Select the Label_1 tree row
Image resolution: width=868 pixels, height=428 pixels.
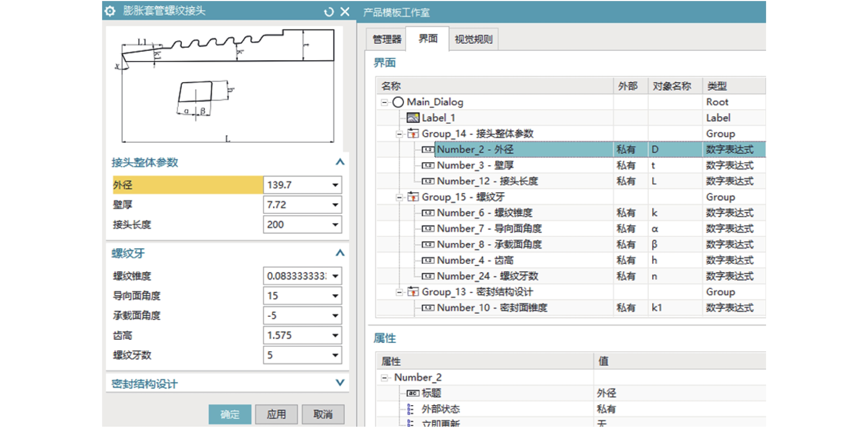(571, 118)
